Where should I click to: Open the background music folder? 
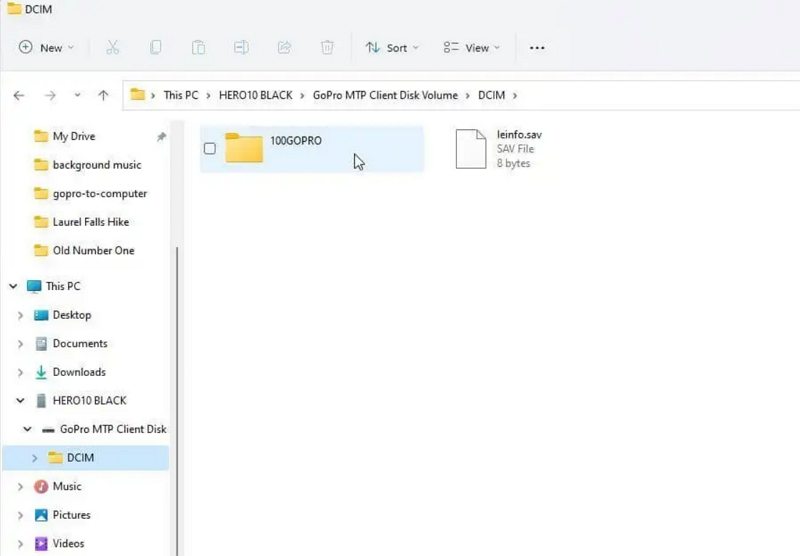(x=97, y=165)
